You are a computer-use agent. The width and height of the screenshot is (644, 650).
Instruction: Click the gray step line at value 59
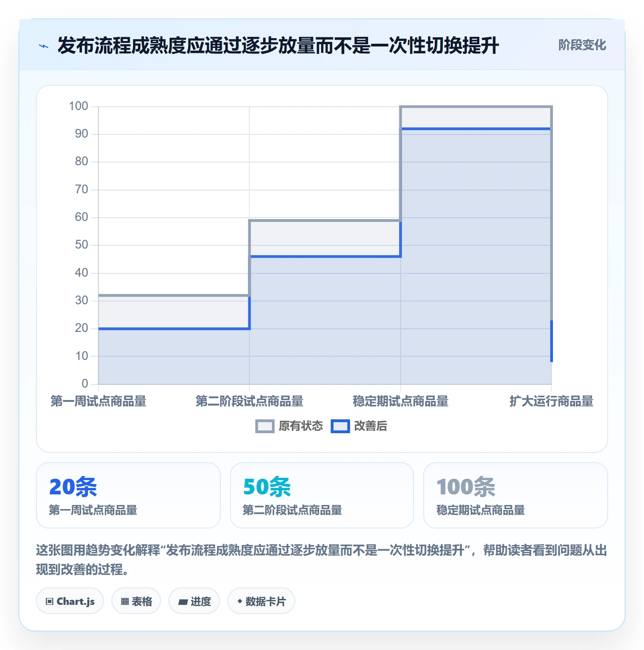pos(325,221)
